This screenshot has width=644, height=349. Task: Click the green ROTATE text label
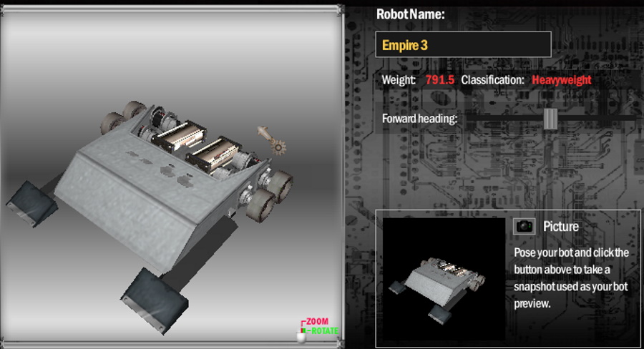(323, 331)
